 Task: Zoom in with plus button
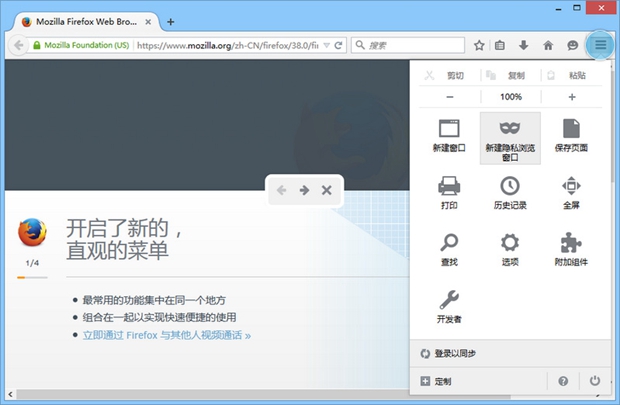click(x=572, y=97)
